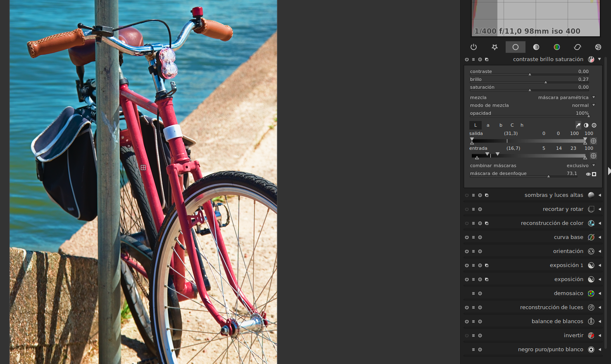611x364 pixels.
Task: Toggle polarity of the salida slider
Action: click(x=594, y=141)
